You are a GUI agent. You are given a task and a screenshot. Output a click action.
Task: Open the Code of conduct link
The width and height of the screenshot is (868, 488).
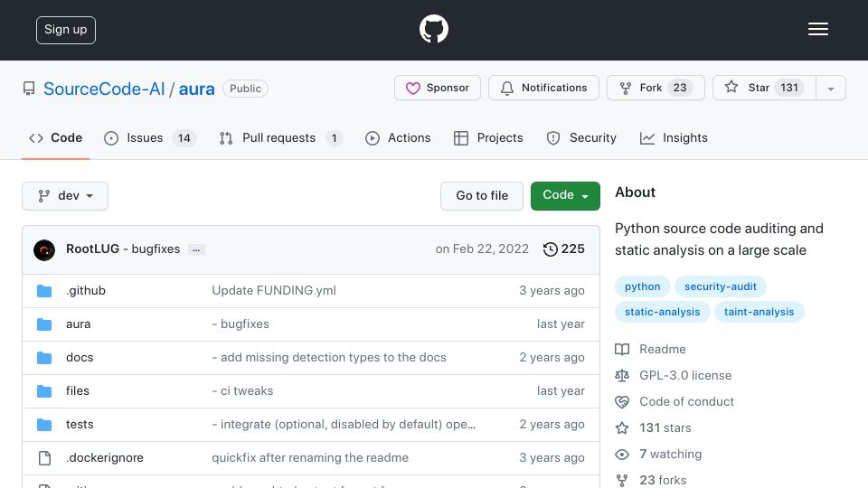point(675,401)
